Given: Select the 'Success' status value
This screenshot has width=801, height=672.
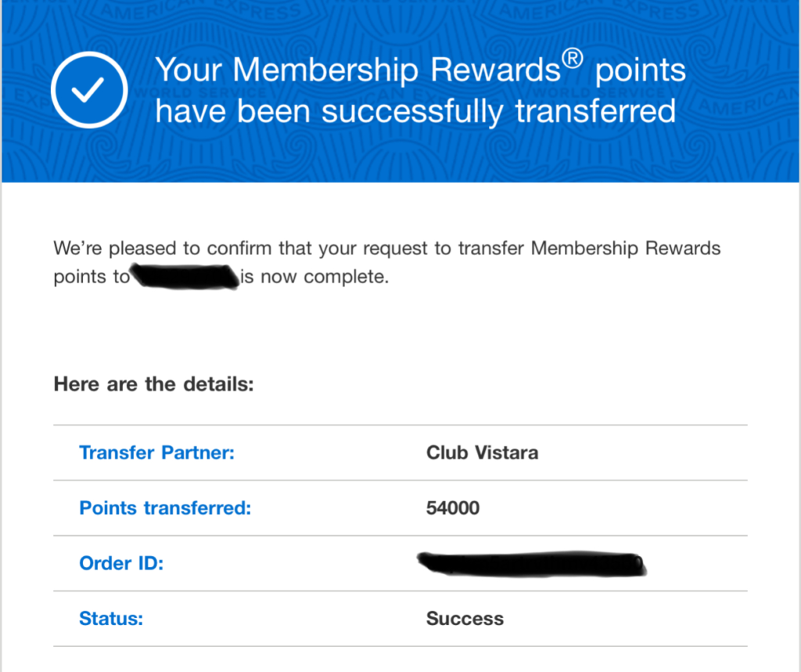Looking at the screenshot, I should tap(465, 618).
